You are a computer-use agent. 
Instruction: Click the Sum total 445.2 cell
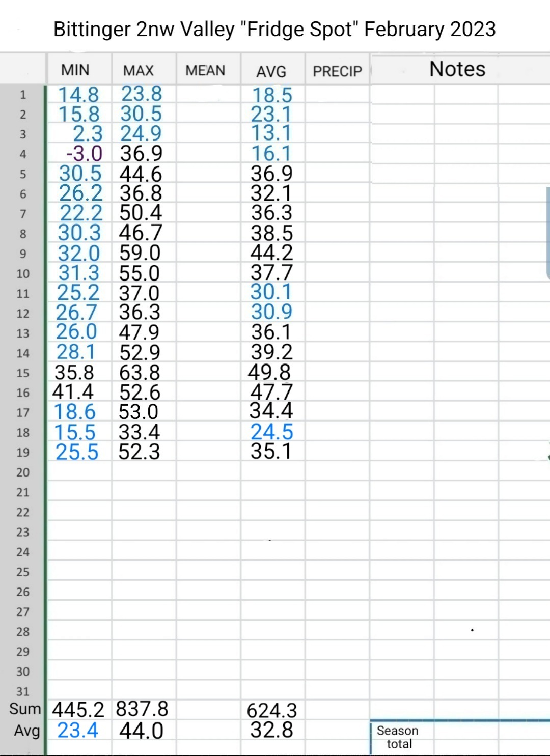click(x=78, y=709)
